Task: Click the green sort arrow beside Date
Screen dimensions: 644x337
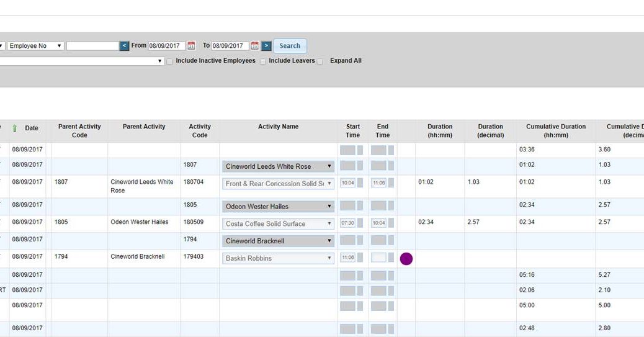Action: click(15, 128)
